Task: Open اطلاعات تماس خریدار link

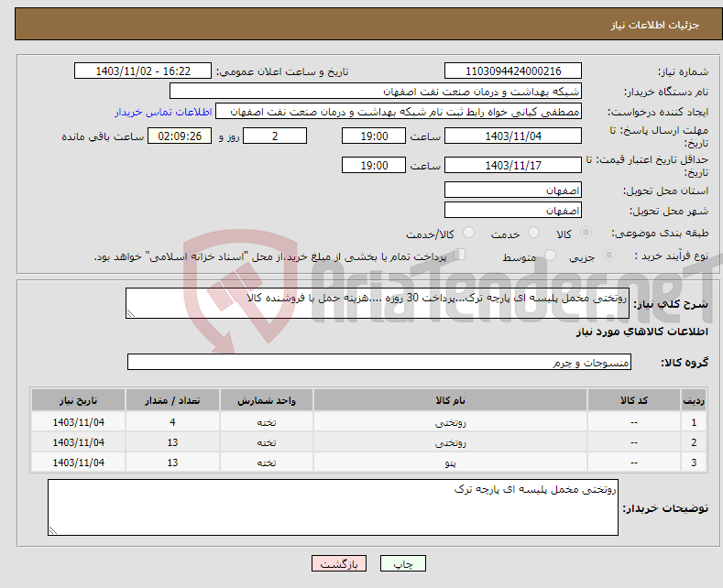Action: point(163,112)
